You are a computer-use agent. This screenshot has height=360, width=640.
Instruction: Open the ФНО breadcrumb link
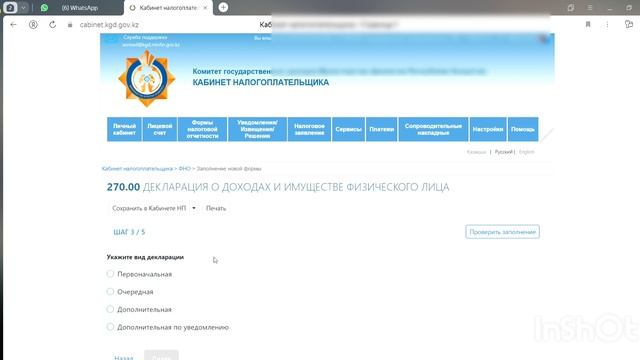pos(184,169)
